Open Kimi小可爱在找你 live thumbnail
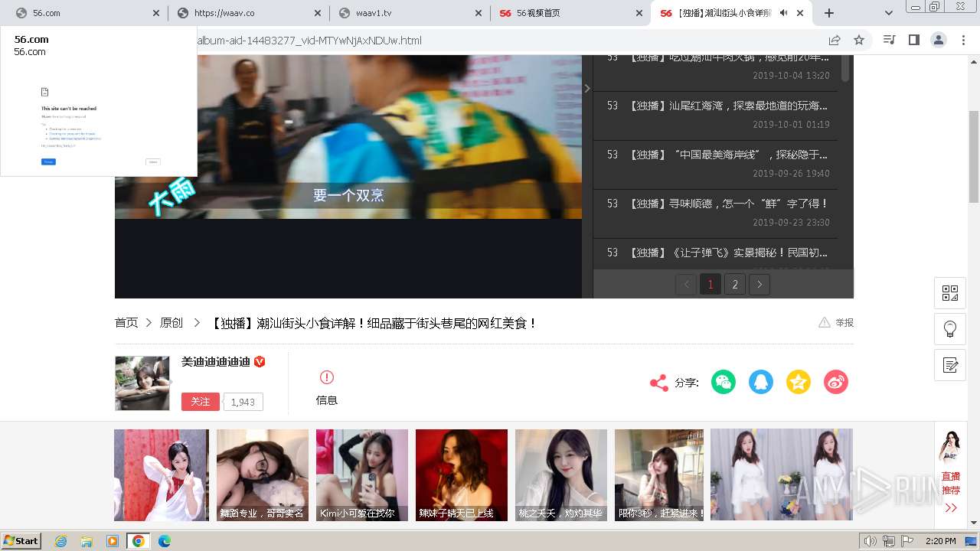Image resolution: width=980 pixels, height=551 pixels. (x=362, y=475)
